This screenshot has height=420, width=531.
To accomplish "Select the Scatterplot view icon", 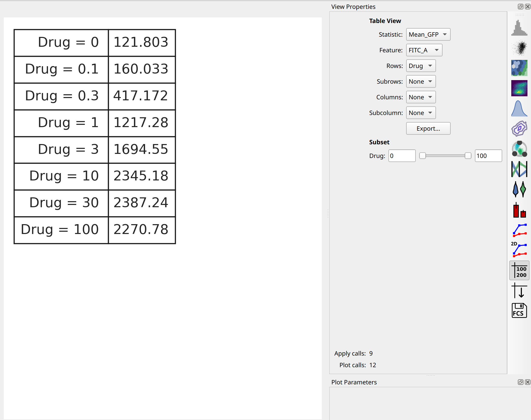I will [x=519, y=48].
